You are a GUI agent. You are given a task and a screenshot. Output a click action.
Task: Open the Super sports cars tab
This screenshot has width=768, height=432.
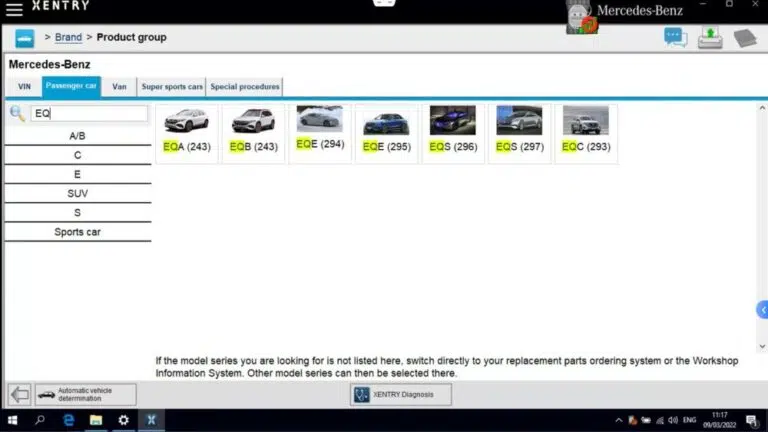[172, 87]
